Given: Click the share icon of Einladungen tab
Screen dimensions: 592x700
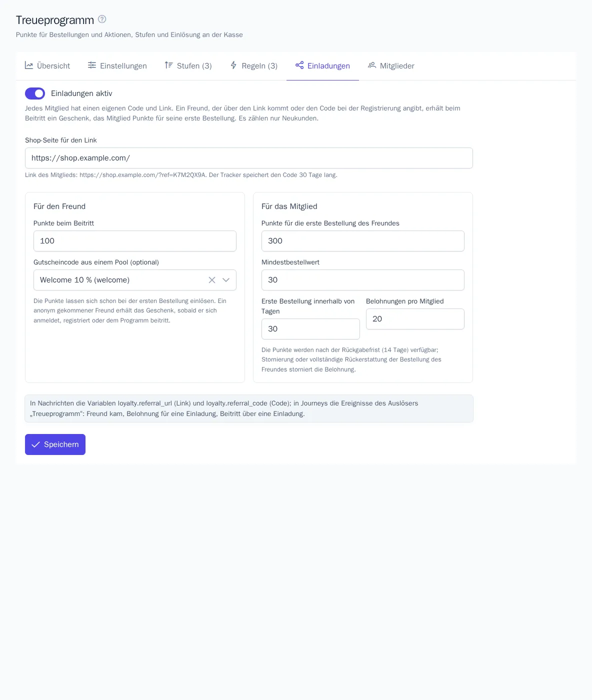Looking at the screenshot, I should [x=299, y=65].
